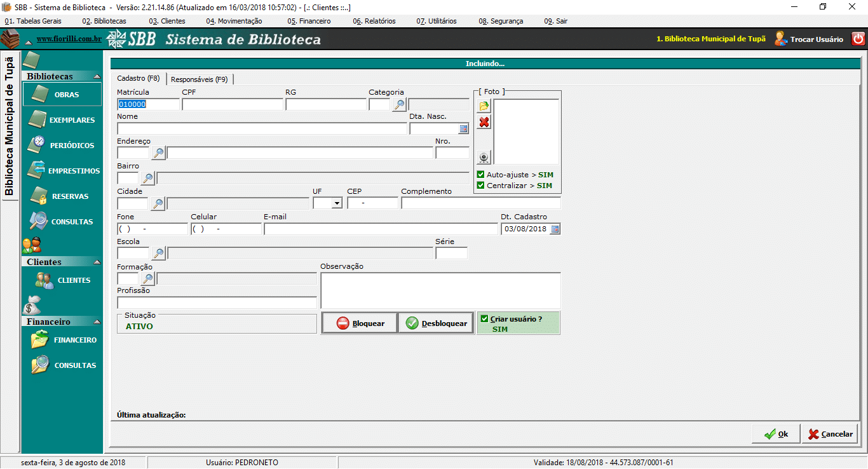Collapse the Financeiro sidebar group
This screenshot has width=868, height=469.
97,322
